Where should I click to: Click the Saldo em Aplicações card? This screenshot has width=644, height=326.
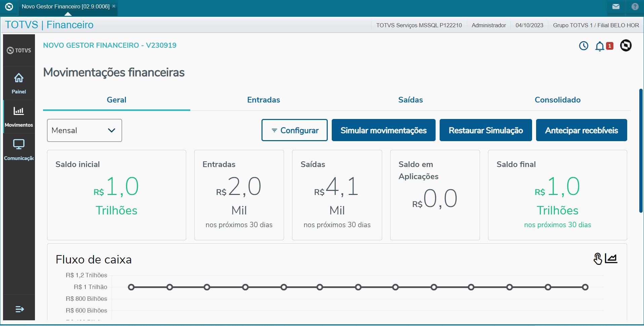(435, 195)
